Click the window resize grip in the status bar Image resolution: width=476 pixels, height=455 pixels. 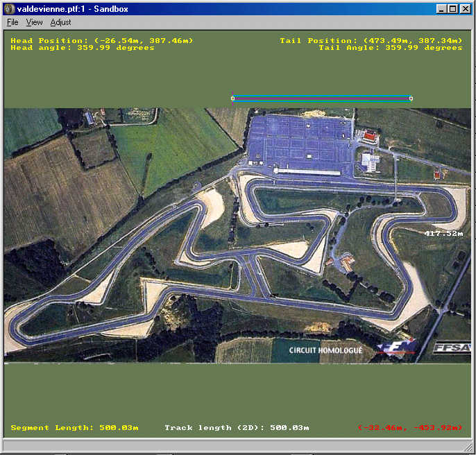[x=468, y=446]
